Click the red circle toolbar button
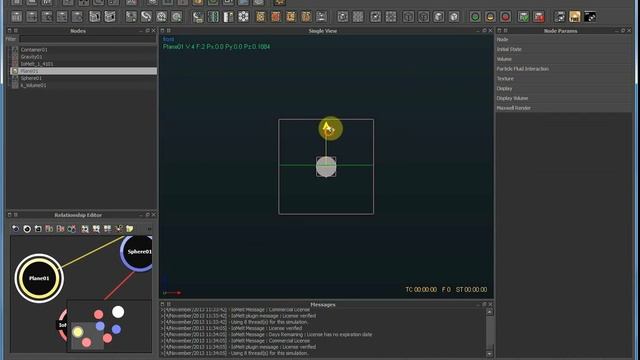 [505, 17]
